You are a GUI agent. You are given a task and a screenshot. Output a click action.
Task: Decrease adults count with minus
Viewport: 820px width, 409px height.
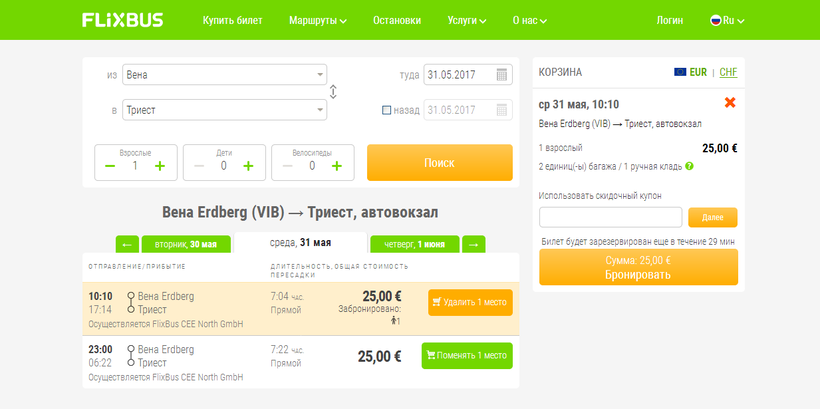coord(110,166)
